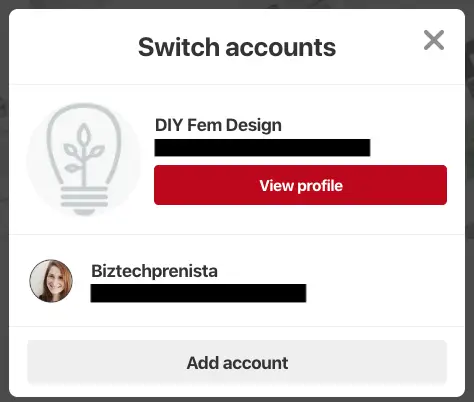474x402 pixels.
Task: Click the word Add on the gray button
Action: (203, 363)
